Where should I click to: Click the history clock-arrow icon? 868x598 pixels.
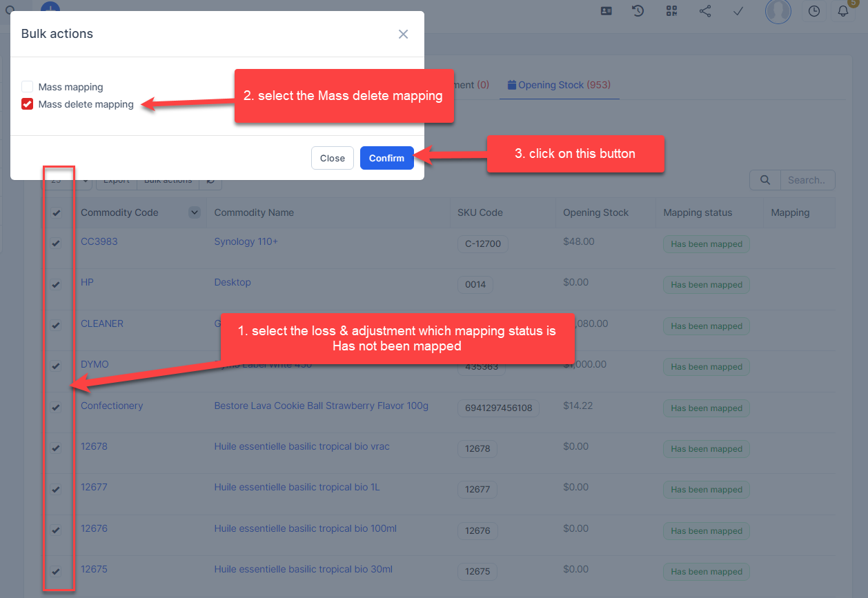pos(638,11)
